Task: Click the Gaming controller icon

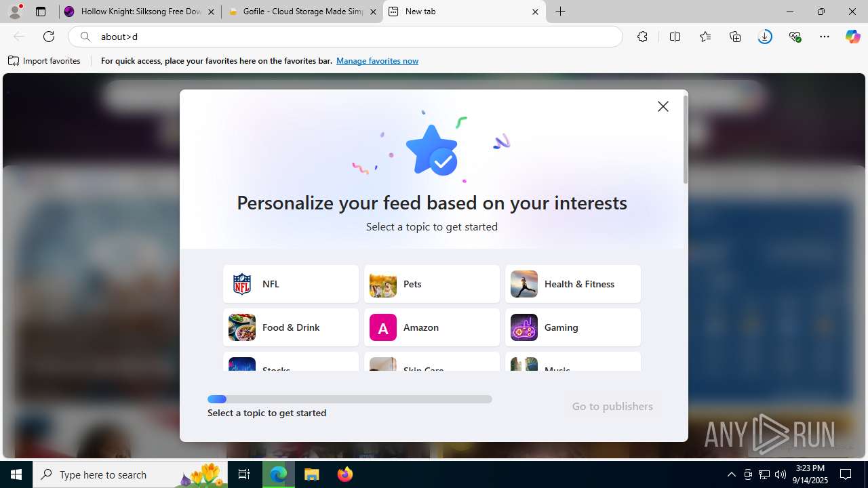Action: (524, 327)
